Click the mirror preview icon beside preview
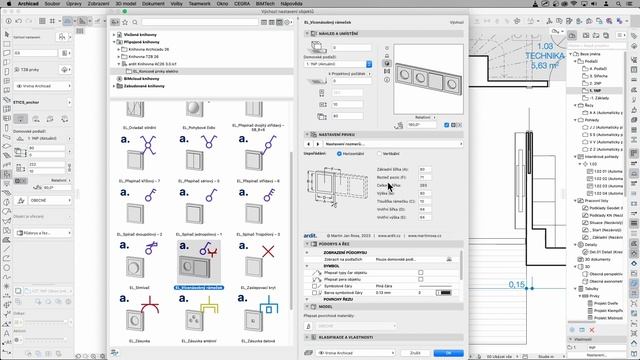The image size is (640, 360). pyautogui.click(x=387, y=71)
